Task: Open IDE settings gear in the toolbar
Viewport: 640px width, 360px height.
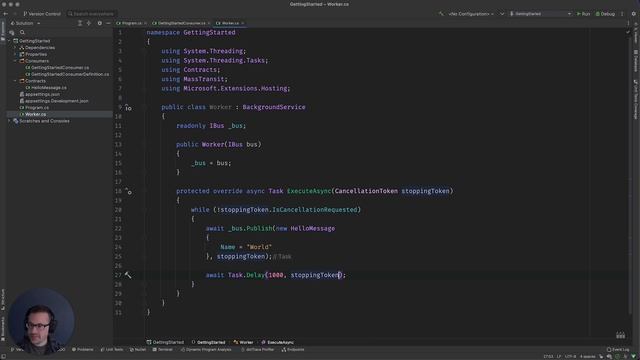Action: coord(633,14)
